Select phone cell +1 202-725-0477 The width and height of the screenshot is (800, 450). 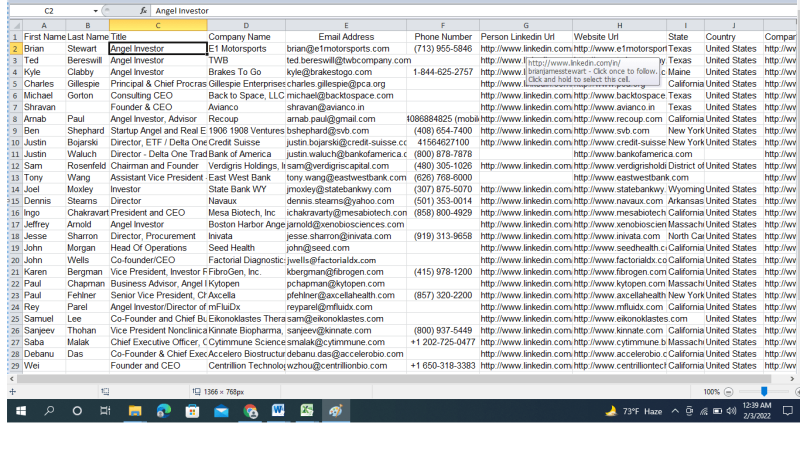point(443,342)
